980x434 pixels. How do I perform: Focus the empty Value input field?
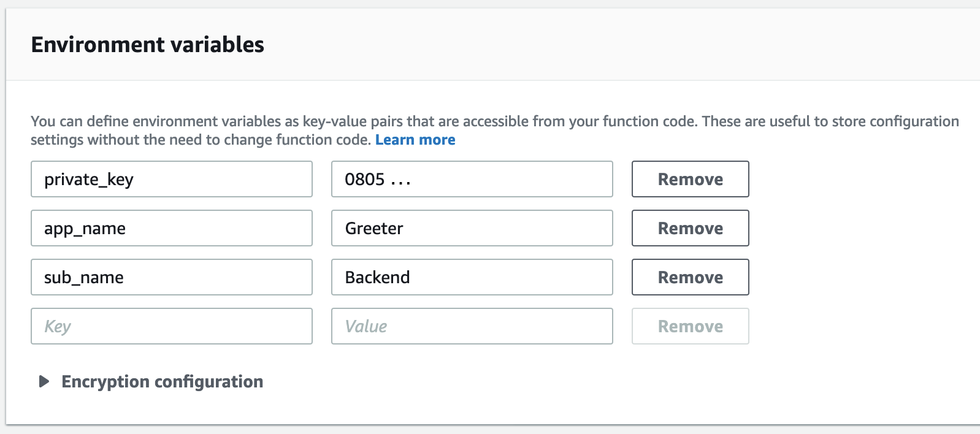point(472,326)
